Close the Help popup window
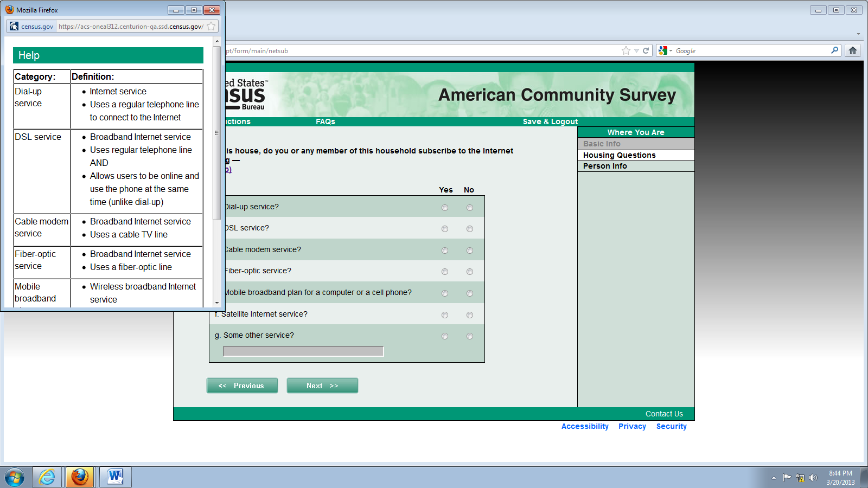868x488 pixels. 212,10
